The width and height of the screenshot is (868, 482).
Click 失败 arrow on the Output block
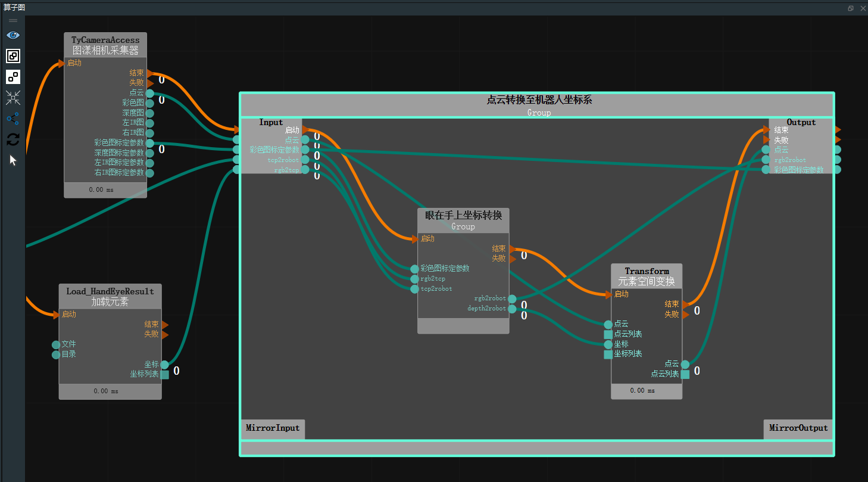point(766,140)
